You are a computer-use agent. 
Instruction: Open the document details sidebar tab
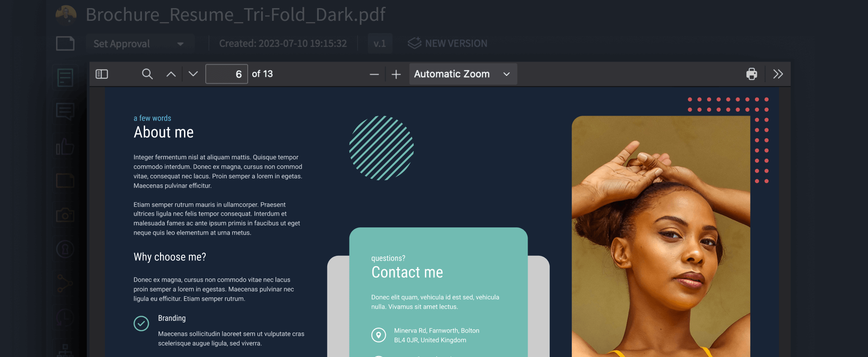click(65, 78)
